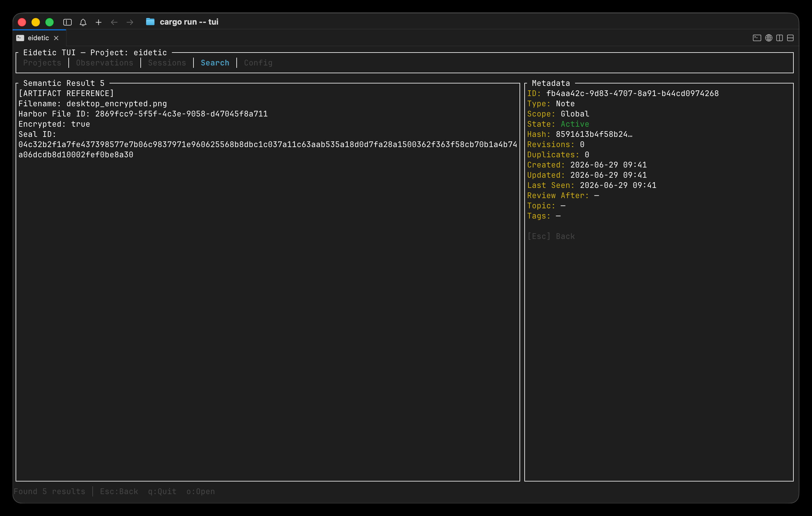
Task: Open the Config tab
Action: point(258,63)
